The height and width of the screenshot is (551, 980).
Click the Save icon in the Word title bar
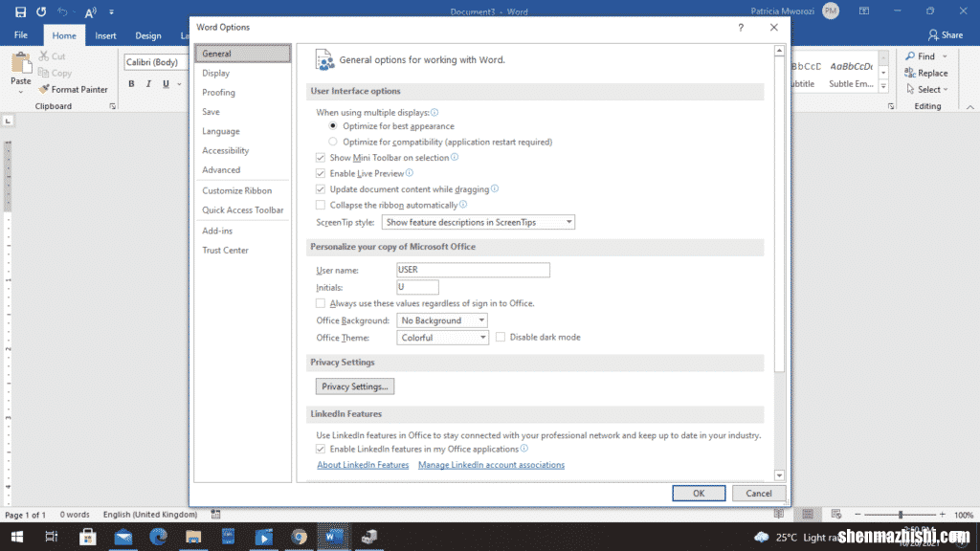[21, 11]
